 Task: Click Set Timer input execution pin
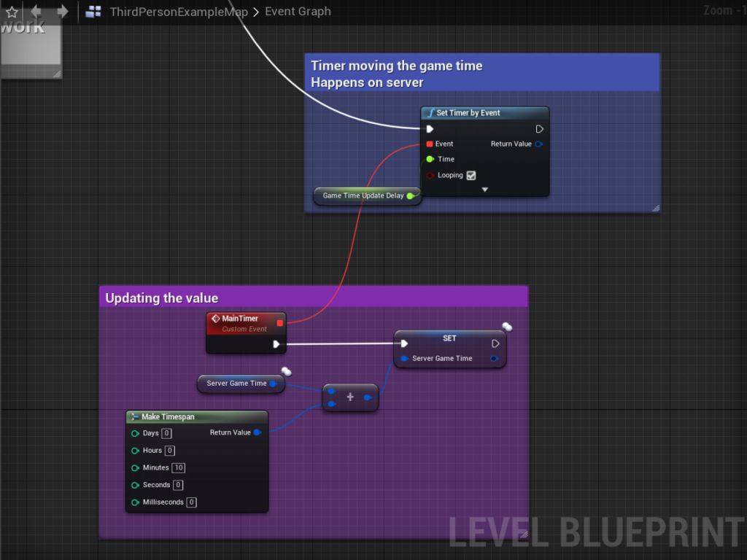(x=430, y=129)
